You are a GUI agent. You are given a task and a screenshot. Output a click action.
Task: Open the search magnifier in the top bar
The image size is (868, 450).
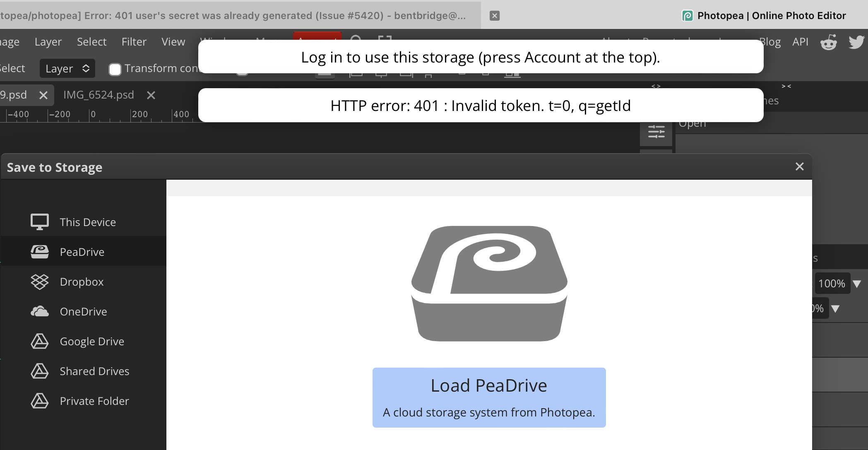pos(356,41)
